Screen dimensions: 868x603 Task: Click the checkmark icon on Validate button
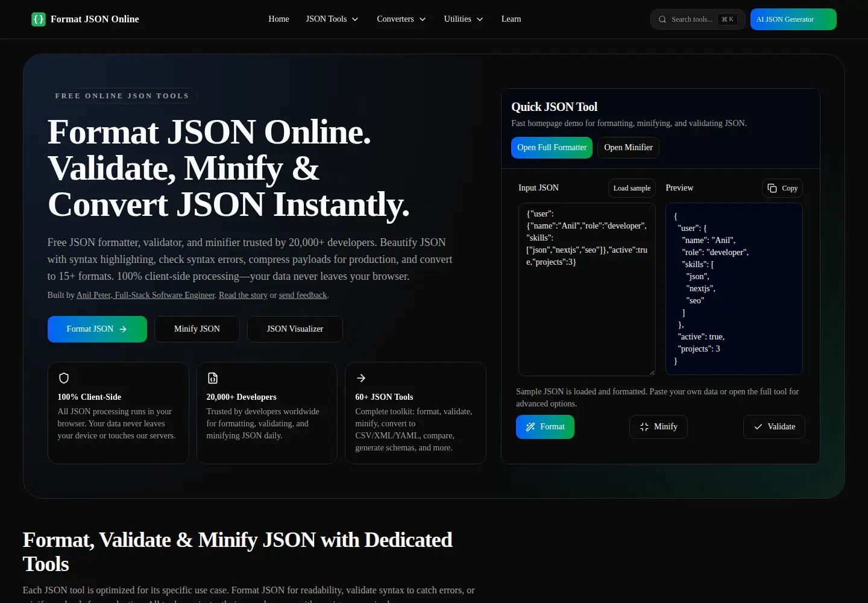pos(758,427)
